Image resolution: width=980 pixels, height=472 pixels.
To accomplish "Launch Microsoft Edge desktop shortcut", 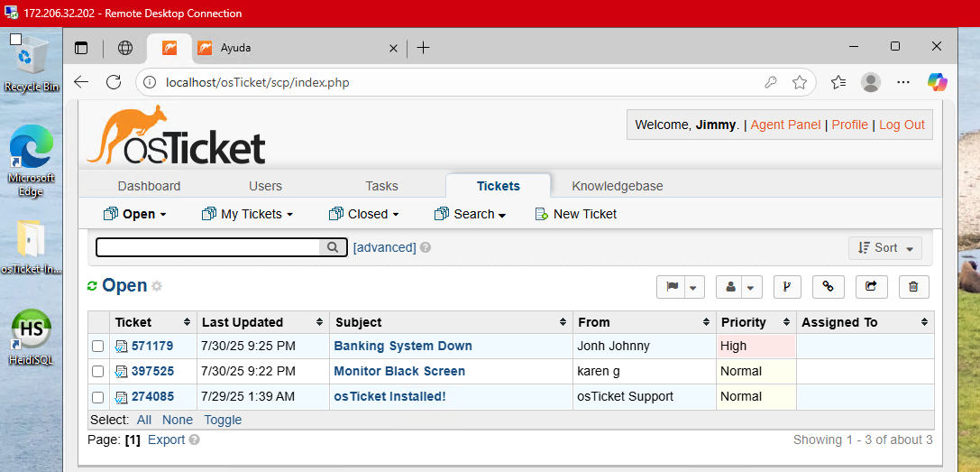I will click(31, 161).
